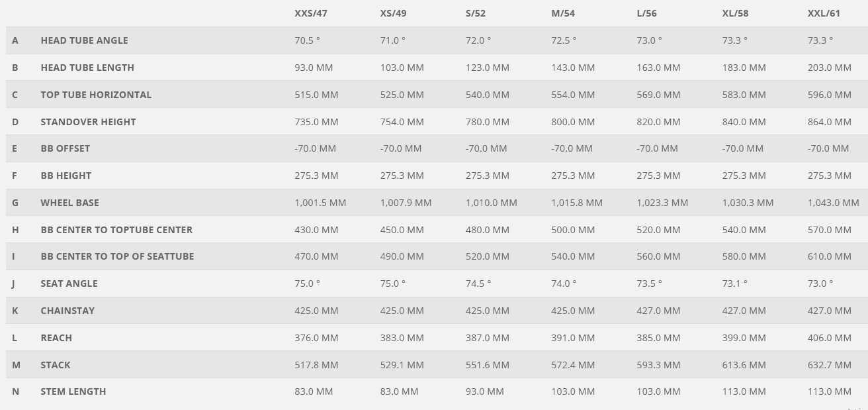868x410 pixels.
Task: Select the HEAD TUBE LENGTH row label
Action: [87, 68]
